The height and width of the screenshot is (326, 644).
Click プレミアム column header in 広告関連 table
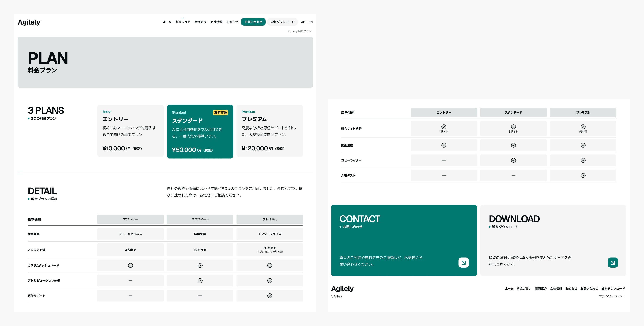(583, 113)
